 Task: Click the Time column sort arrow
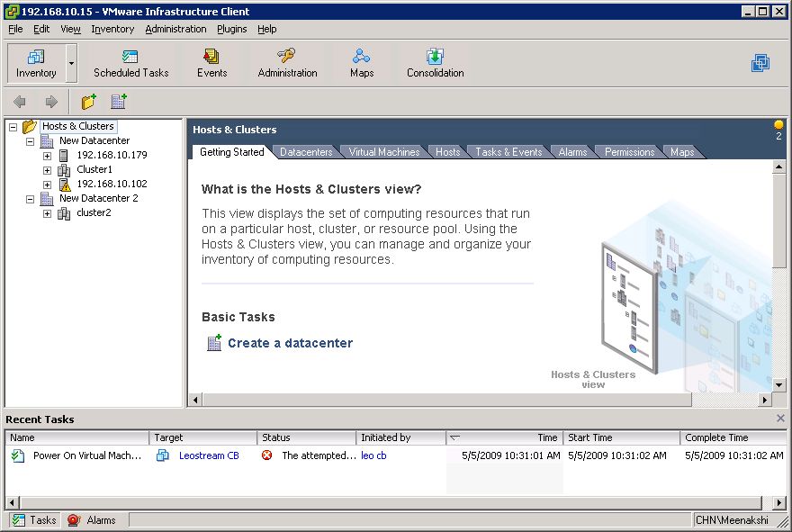pos(454,437)
